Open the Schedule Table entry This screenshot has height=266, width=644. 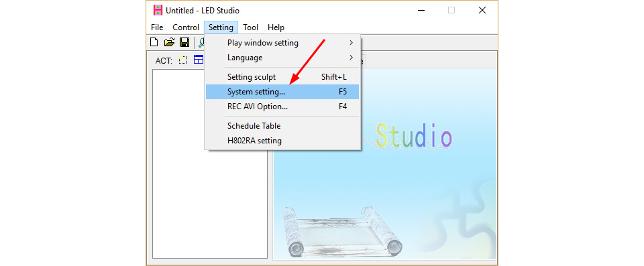(282, 126)
